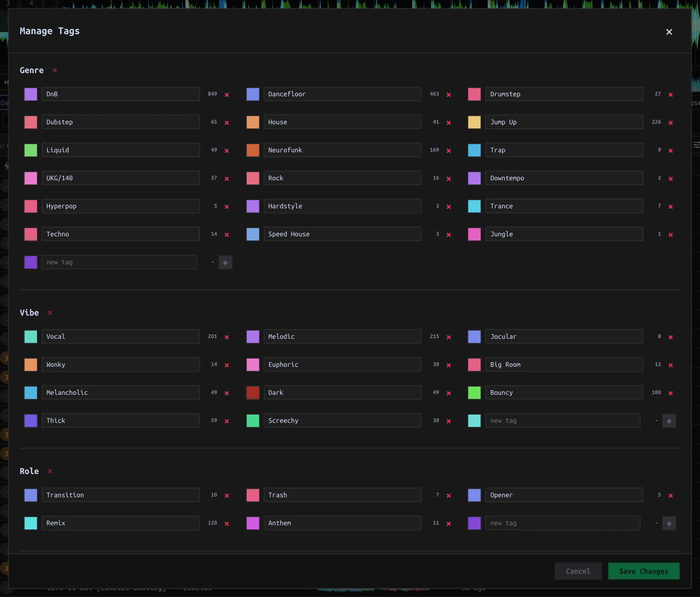Delete the Trash role tag
The height and width of the screenshot is (597, 700).
449,496
